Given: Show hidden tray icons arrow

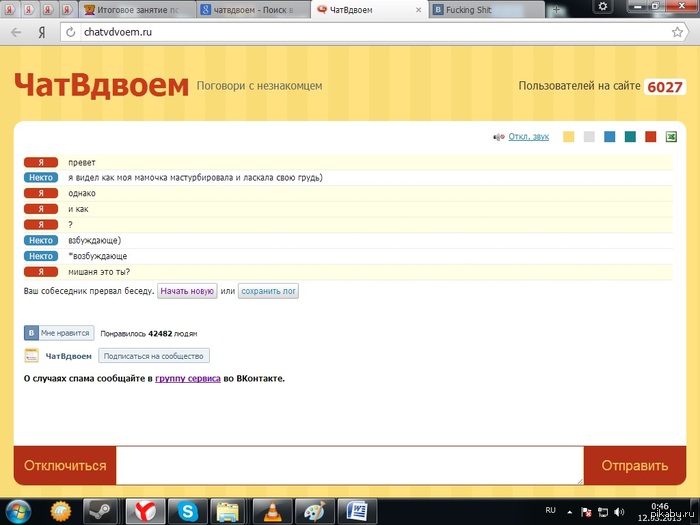Looking at the screenshot, I should pyautogui.click(x=570, y=512).
